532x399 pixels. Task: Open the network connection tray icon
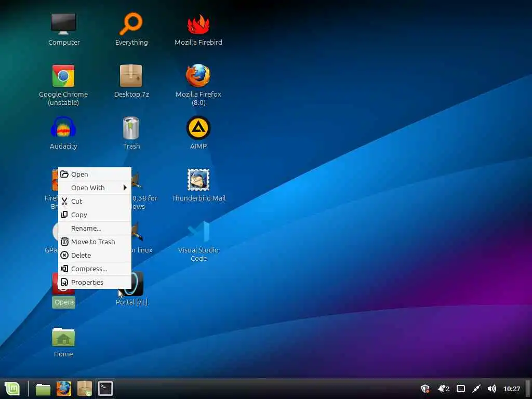(476, 389)
